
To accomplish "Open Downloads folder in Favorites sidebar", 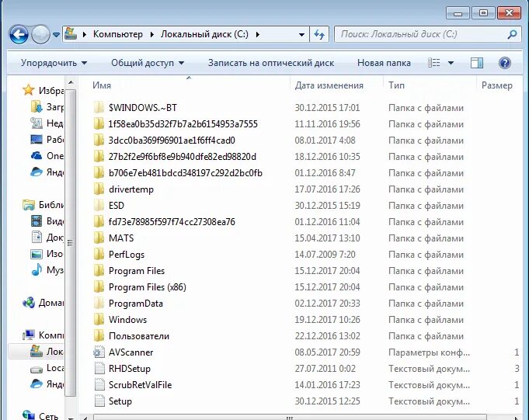I will [x=47, y=107].
